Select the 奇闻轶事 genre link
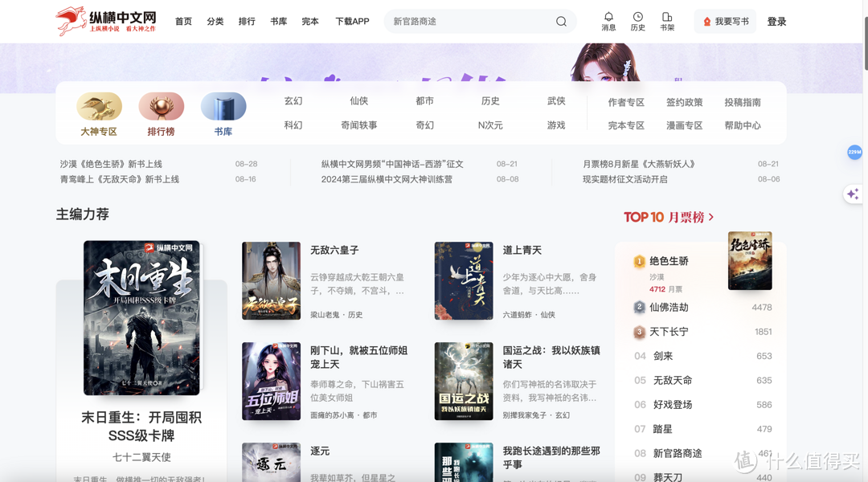868x482 pixels. 358,125
